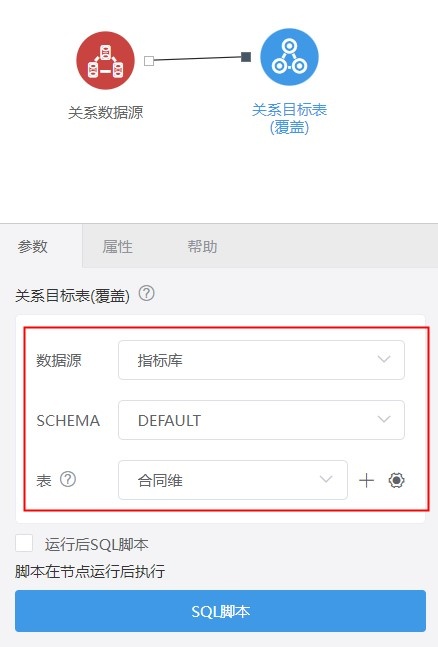Image resolution: width=438 pixels, height=647 pixels.
Task: Click the output port square of 关系数据源 node
Action: coord(149,61)
